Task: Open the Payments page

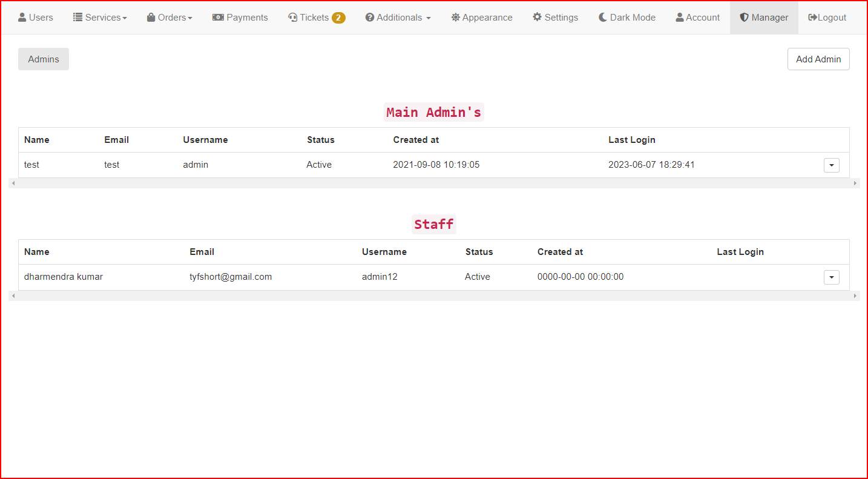Action: click(240, 18)
